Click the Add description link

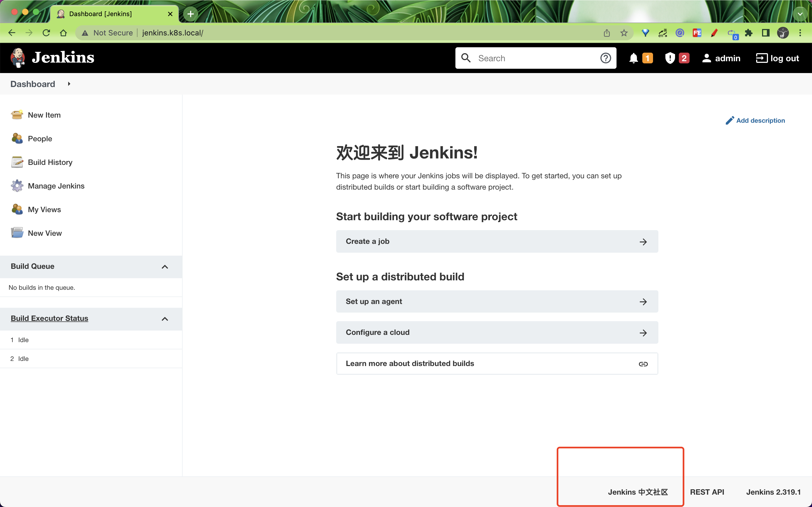[761, 120]
